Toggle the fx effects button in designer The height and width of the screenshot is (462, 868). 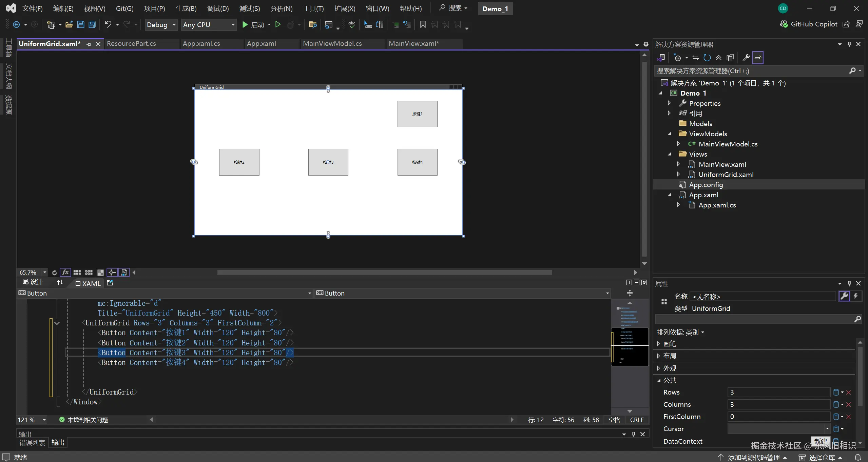[65, 273]
